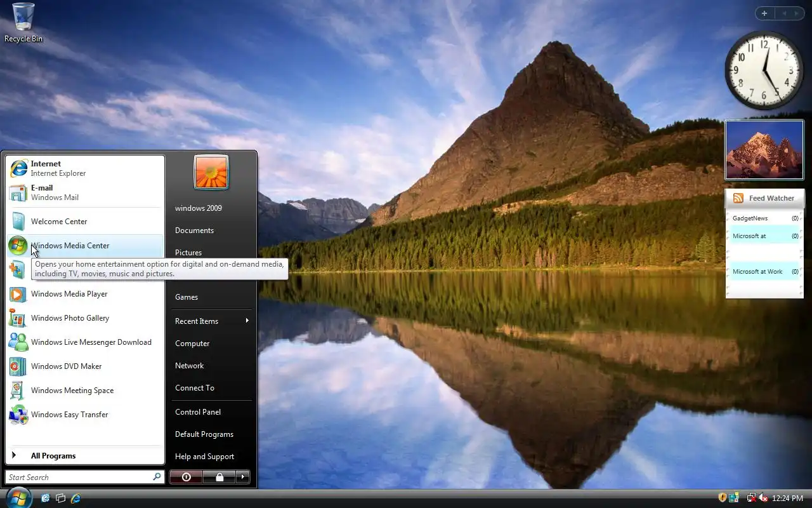The image size is (812, 508).
Task: Open Help and Support
Action: coord(211,457)
